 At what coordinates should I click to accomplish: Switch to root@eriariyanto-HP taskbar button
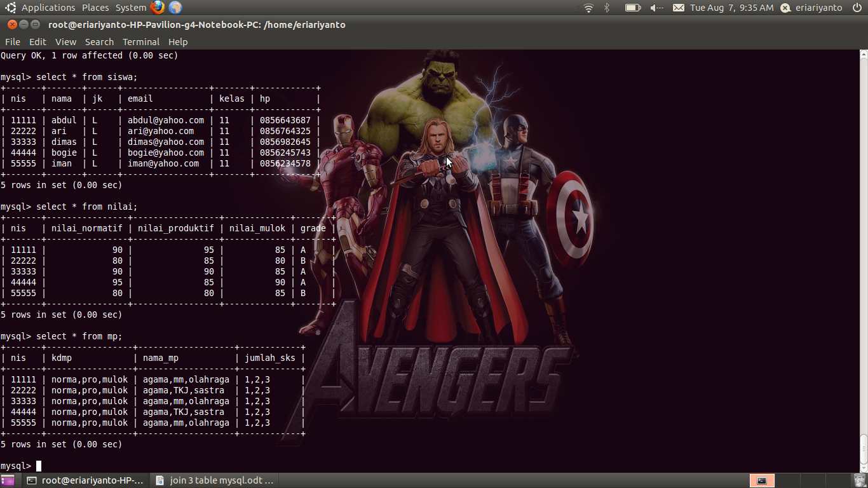[x=85, y=480]
